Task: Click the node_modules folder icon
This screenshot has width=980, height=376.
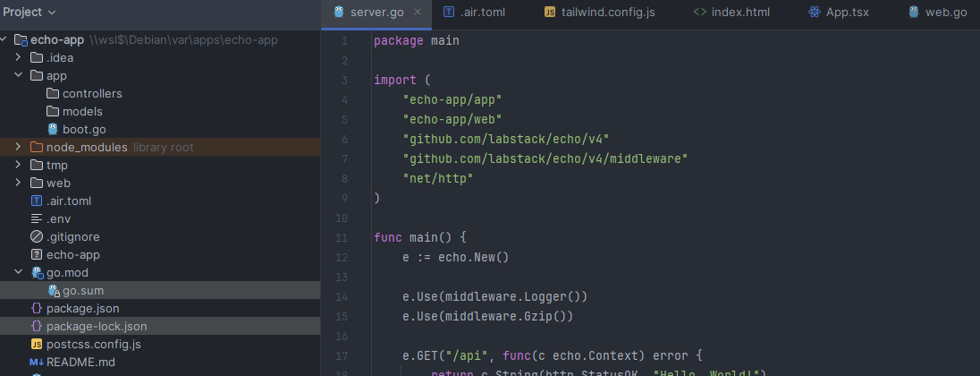Action: [x=37, y=148]
